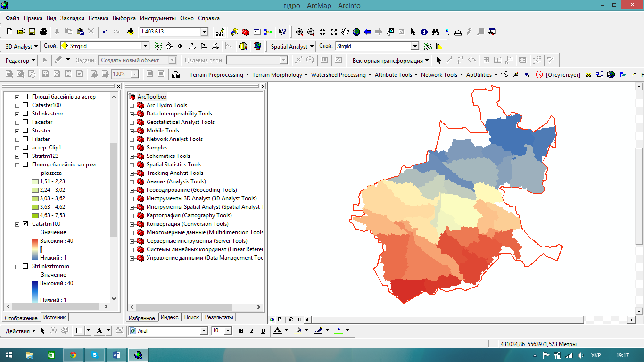Switch to the Источник tab
Image resolution: width=644 pixels, height=362 pixels.
(55, 317)
